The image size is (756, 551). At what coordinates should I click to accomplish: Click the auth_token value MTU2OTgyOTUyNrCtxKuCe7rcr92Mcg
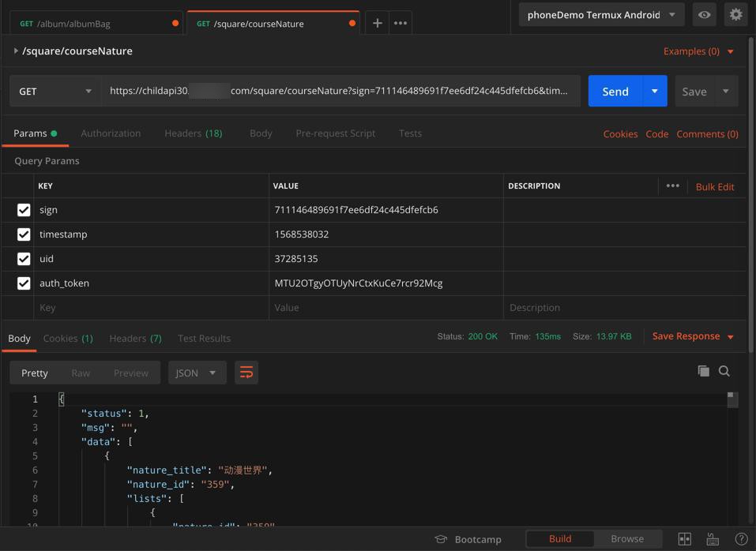(x=358, y=283)
